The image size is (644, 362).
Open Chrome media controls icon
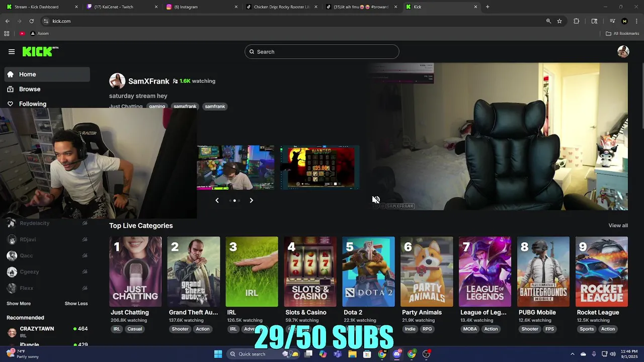click(612, 21)
